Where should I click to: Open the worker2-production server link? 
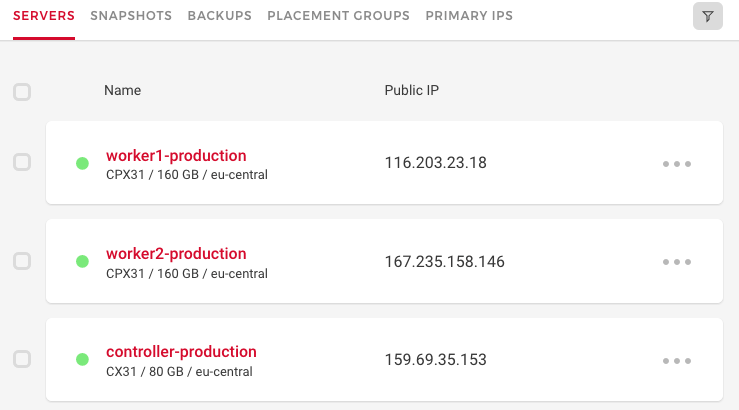coord(176,253)
